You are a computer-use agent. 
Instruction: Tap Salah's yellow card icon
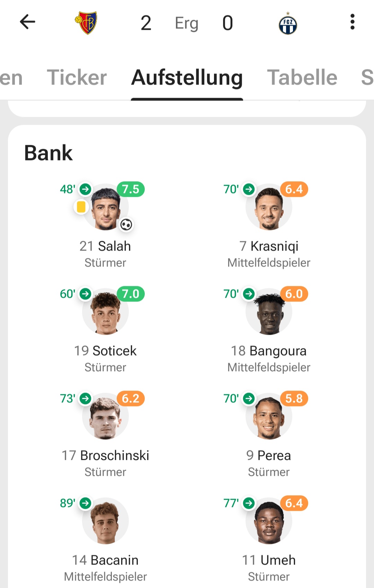pos(81,207)
